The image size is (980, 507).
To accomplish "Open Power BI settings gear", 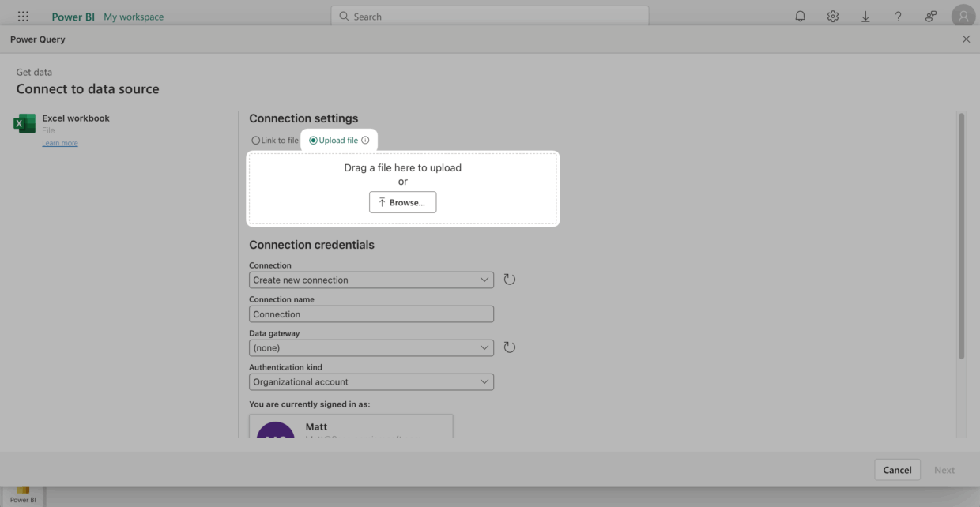I will [832, 16].
